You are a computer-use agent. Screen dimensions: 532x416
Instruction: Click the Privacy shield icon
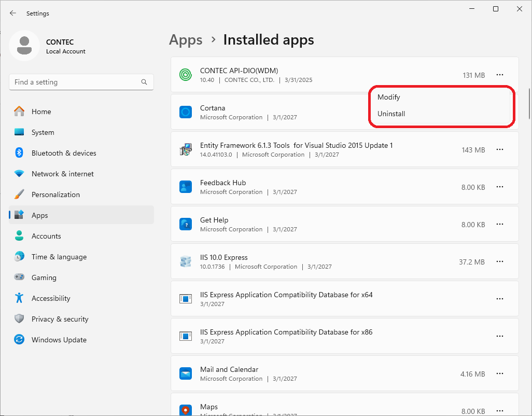[19, 318]
